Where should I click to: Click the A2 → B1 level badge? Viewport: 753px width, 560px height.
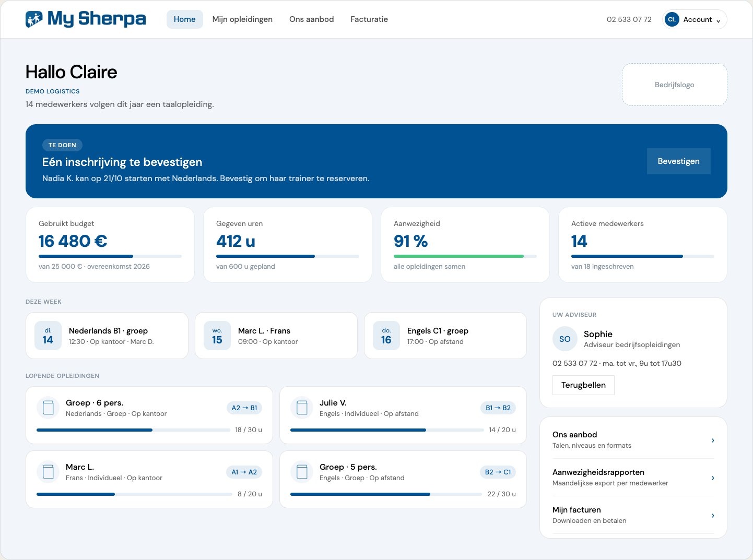coord(244,408)
